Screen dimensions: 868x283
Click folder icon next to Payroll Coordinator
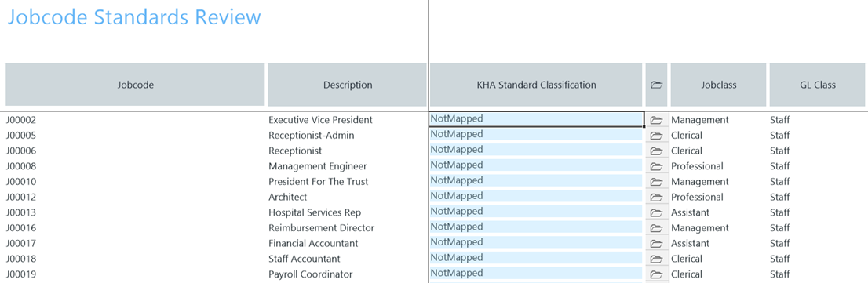coord(656,274)
